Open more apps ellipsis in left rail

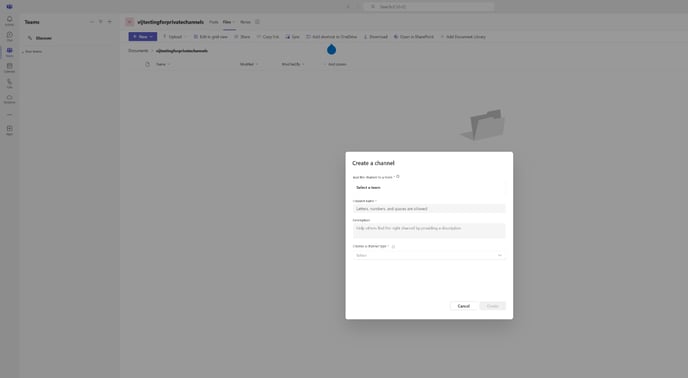pos(9,115)
